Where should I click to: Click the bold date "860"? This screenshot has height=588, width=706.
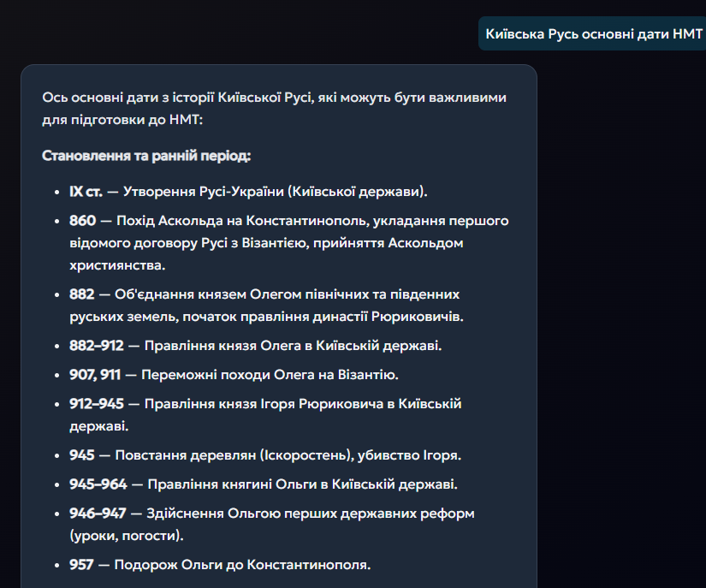(x=82, y=221)
